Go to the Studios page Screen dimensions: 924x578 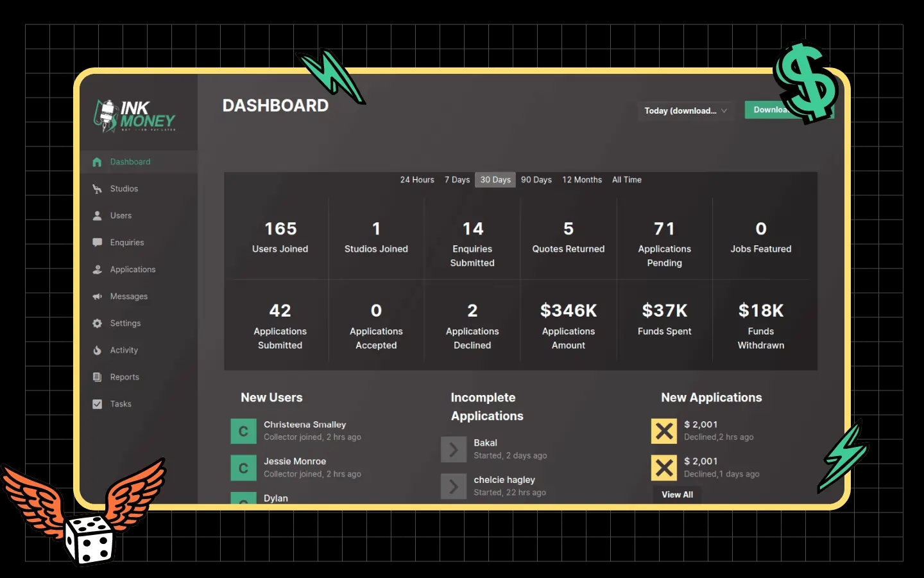(x=124, y=189)
